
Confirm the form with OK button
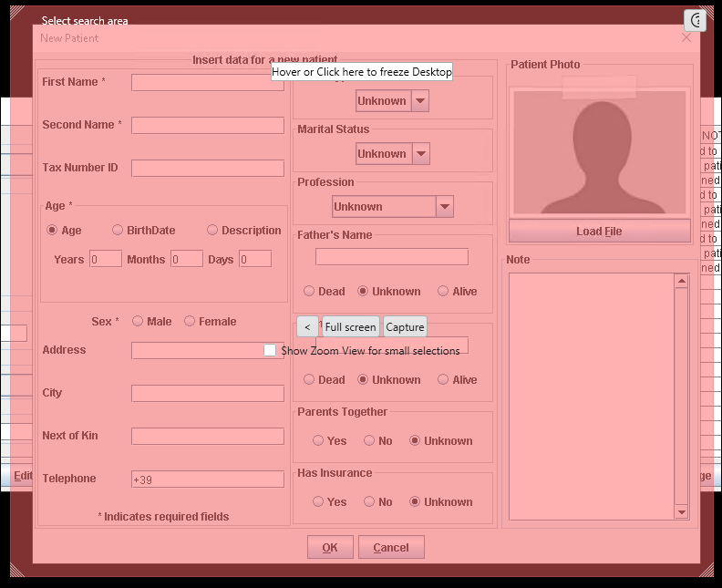pyautogui.click(x=330, y=547)
